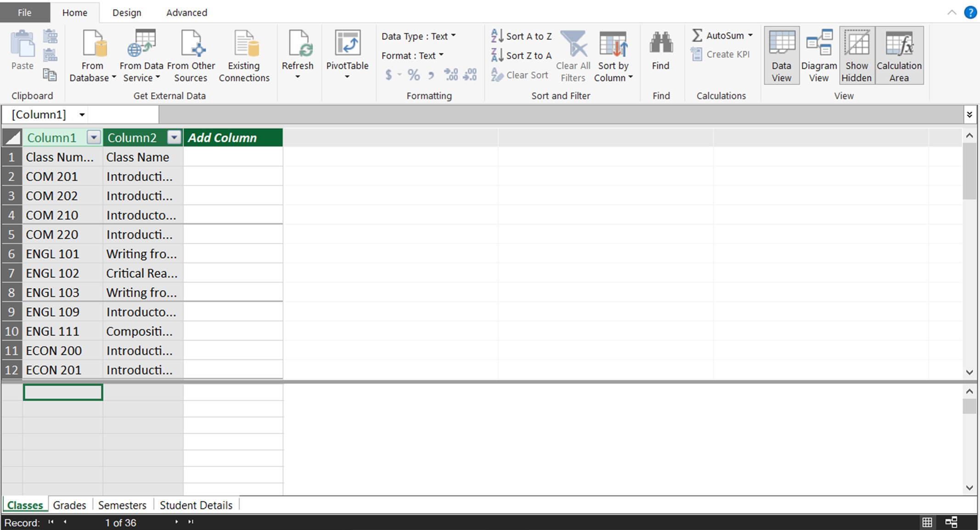Image resolution: width=980 pixels, height=530 pixels.
Task: Toggle Show Hidden
Action: click(x=857, y=55)
